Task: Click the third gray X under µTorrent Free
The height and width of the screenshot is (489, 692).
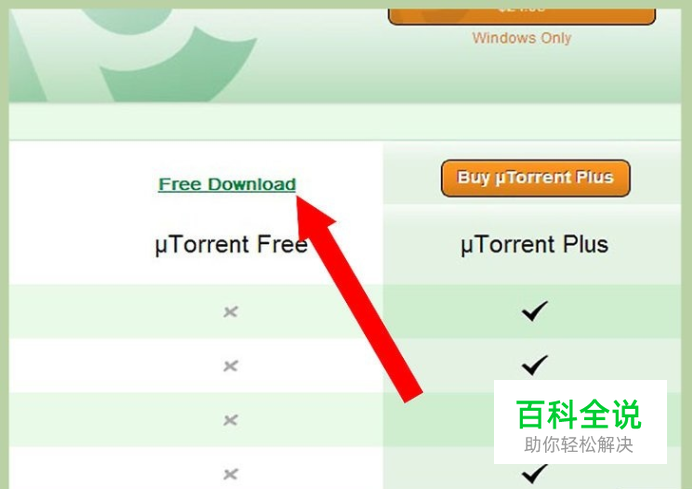Action: 230,420
